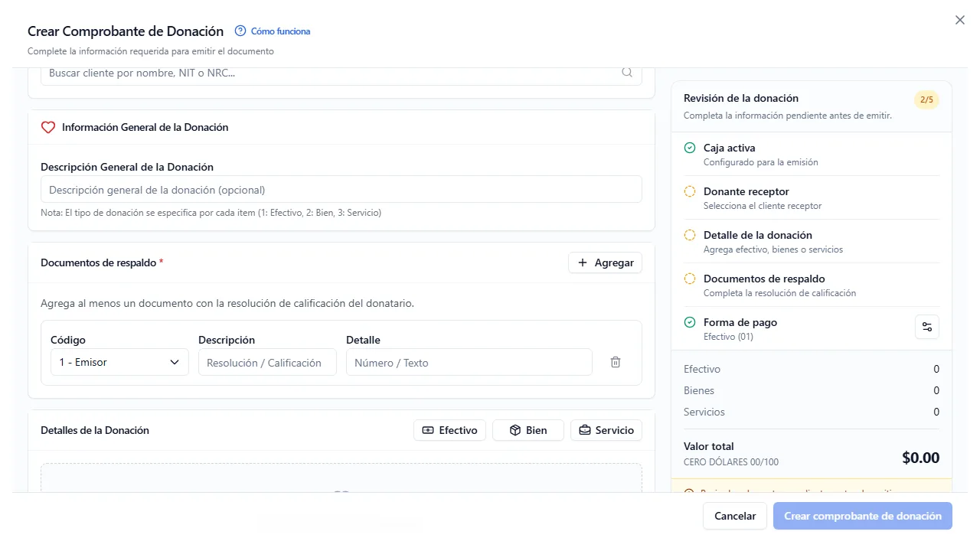Click the Detalles de la Donación section heading
980x551 pixels.
(95, 430)
